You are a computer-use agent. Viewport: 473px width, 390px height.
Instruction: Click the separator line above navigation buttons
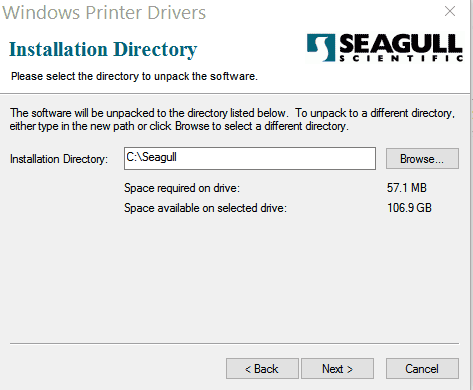pyautogui.click(x=234, y=343)
